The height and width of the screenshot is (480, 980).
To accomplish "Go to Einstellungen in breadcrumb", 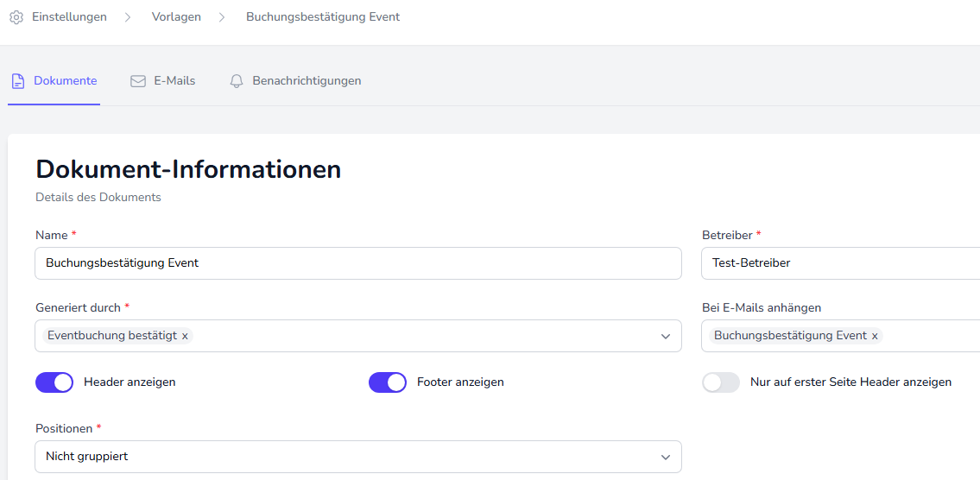I will point(69,17).
